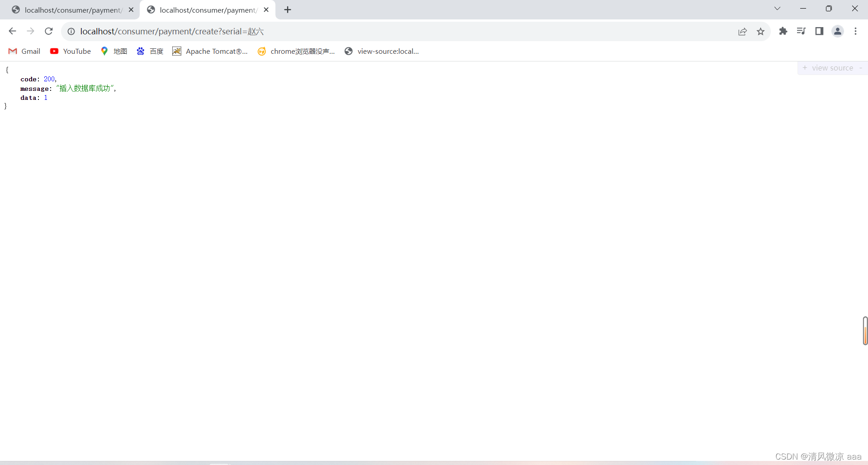Click the forward navigation arrow
The height and width of the screenshot is (465, 868).
[x=30, y=31]
